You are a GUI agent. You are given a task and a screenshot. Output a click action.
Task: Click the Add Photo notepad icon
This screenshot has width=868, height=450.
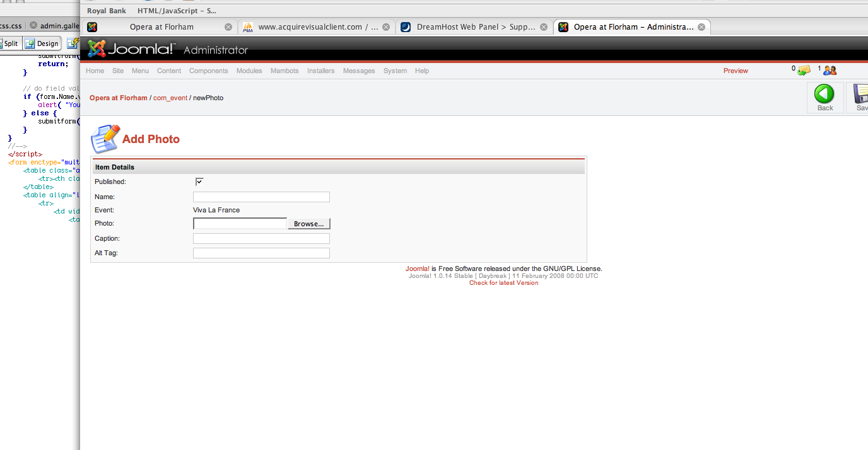(105, 139)
